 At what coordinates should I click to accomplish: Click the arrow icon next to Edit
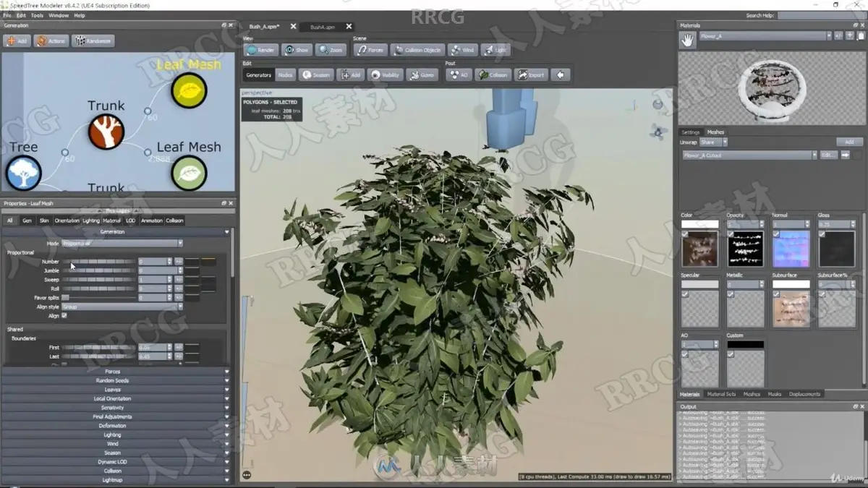[845, 155]
